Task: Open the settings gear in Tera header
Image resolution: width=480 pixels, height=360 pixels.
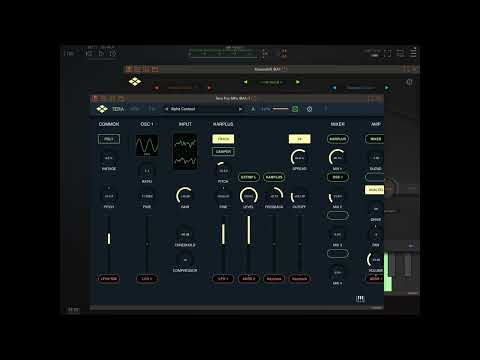Action: (309, 109)
